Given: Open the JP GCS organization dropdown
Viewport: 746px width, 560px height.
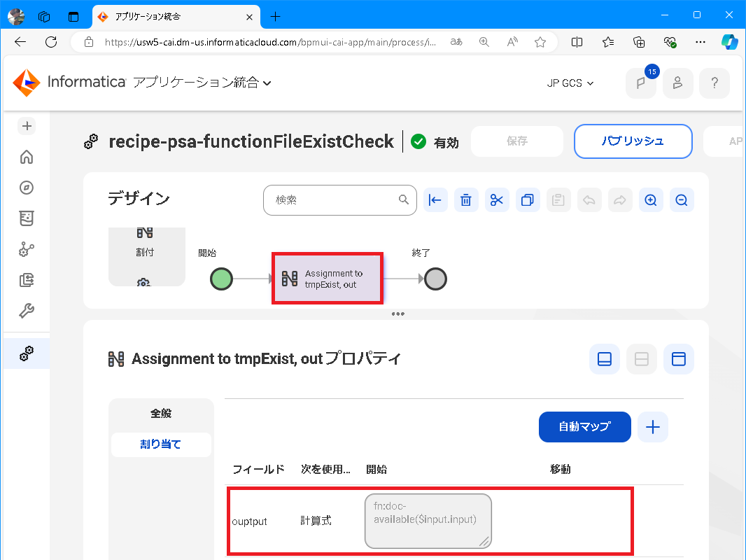Looking at the screenshot, I should (x=570, y=83).
